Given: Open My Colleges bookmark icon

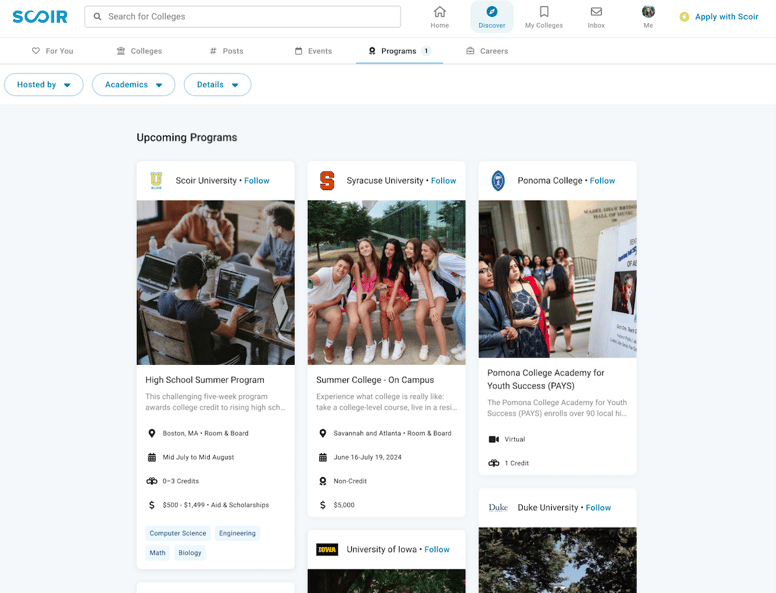Looking at the screenshot, I should [x=544, y=11].
